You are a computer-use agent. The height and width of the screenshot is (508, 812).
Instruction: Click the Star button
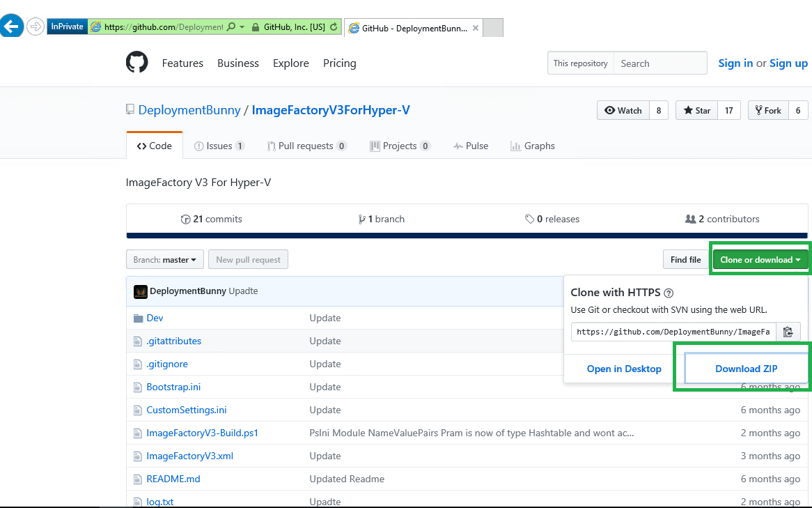point(696,110)
